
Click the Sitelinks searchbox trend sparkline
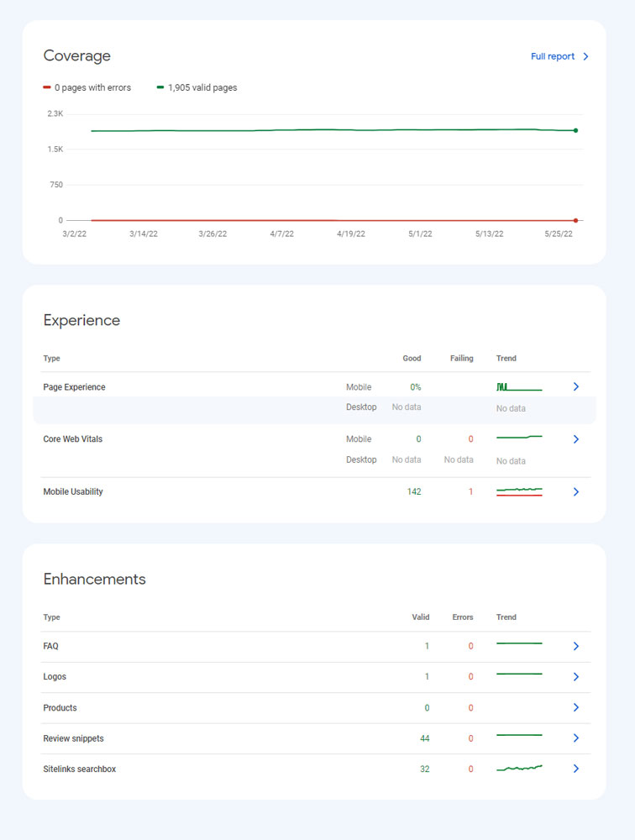coord(519,769)
